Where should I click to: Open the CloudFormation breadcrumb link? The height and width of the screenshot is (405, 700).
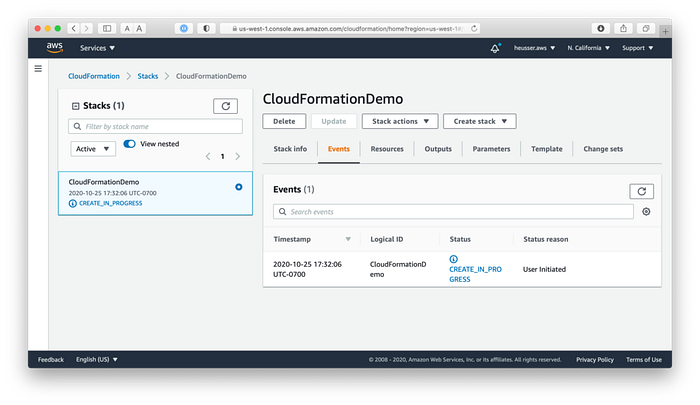click(x=94, y=76)
